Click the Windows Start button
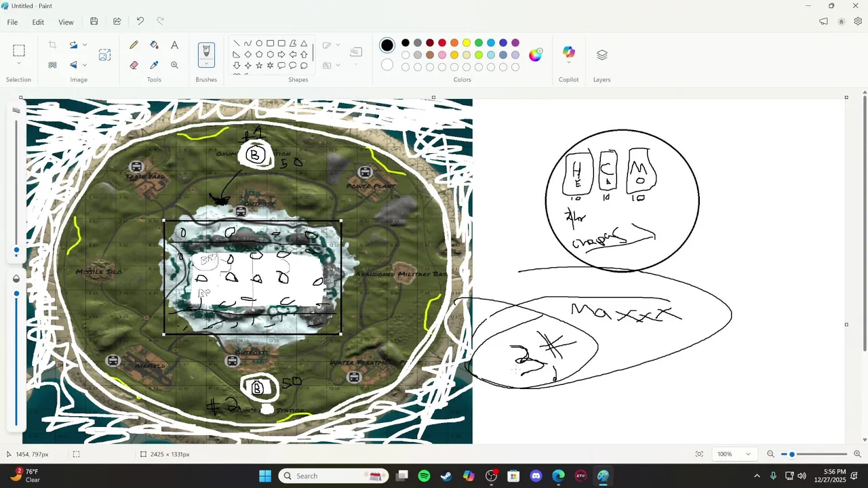The height and width of the screenshot is (488, 868). tap(265, 476)
